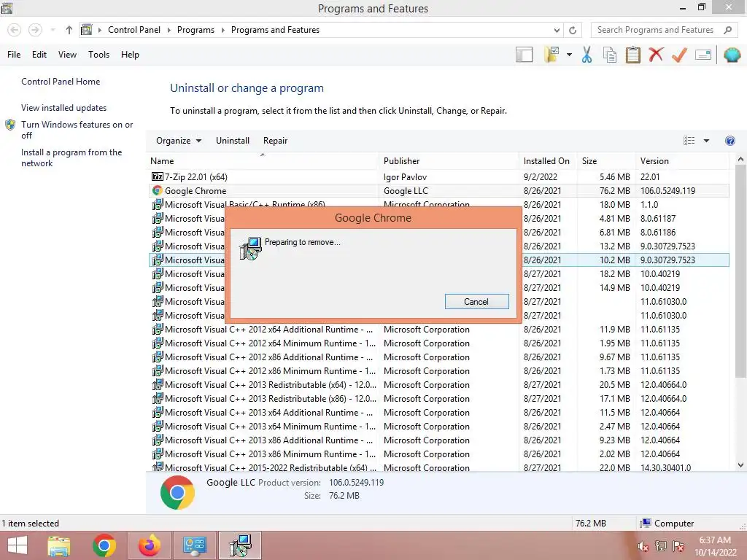Click the Rename toolbar icon

[703, 55]
